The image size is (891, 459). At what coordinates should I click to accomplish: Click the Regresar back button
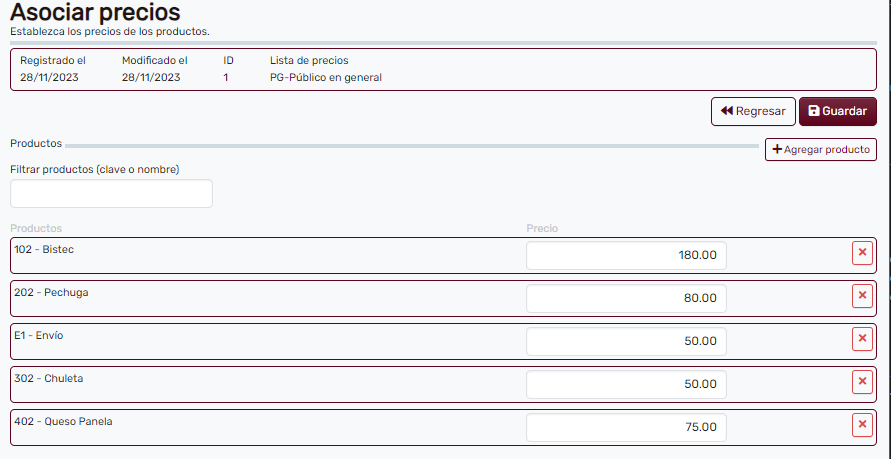click(x=753, y=111)
